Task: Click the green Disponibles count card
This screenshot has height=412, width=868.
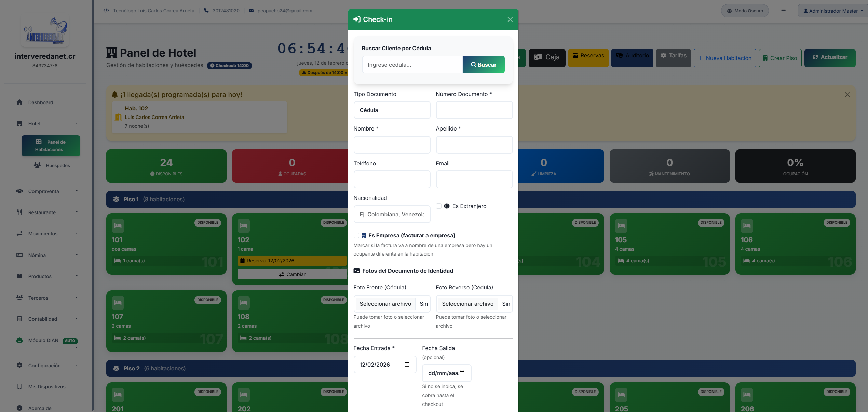Action: coord(166,166)
